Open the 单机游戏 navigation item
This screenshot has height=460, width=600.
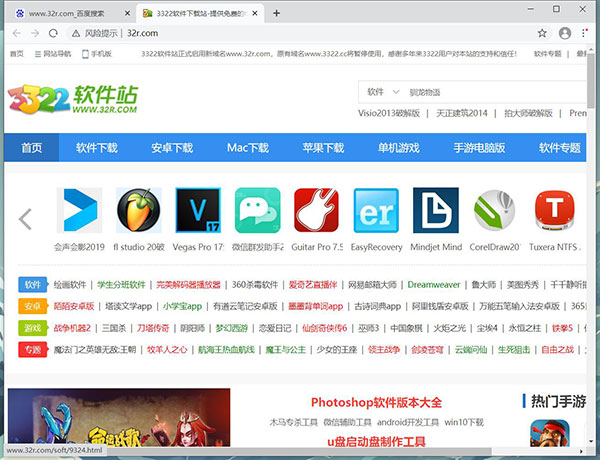[399, 148]
